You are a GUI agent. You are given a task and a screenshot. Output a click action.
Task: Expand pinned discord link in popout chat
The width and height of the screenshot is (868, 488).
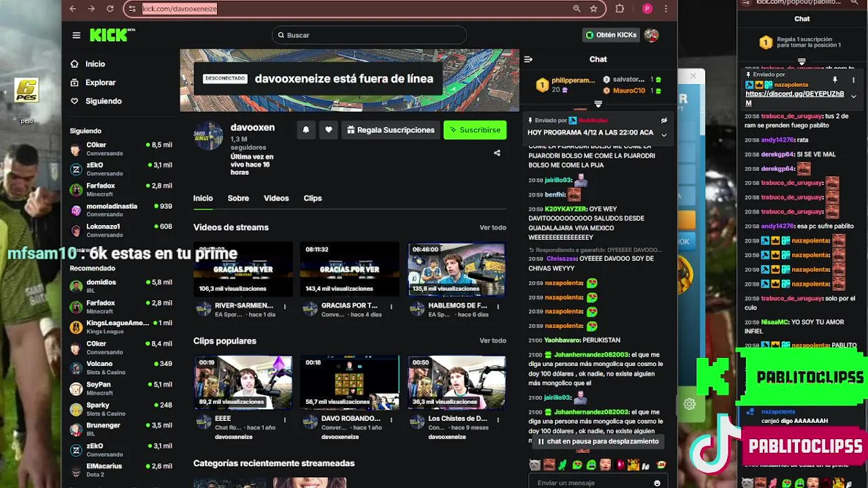(x=854, y=96)
